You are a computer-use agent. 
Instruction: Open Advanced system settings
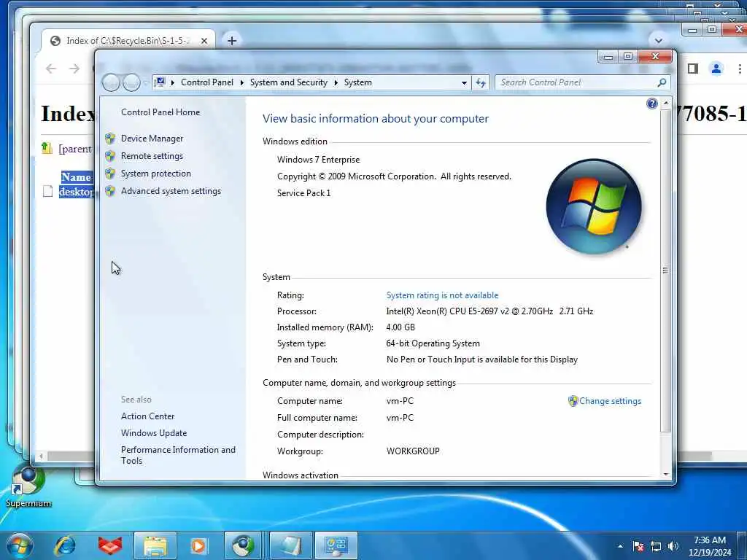point(171,191)
